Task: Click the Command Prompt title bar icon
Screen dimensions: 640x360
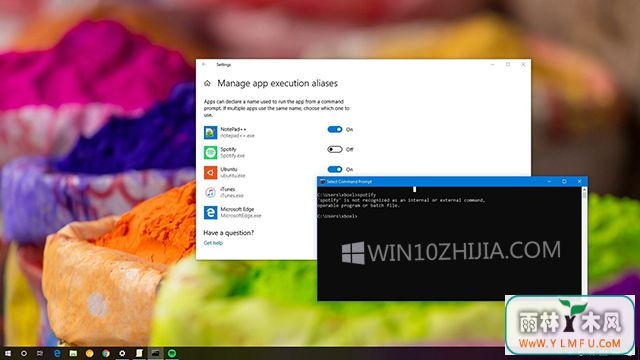Action: (322, 182)
